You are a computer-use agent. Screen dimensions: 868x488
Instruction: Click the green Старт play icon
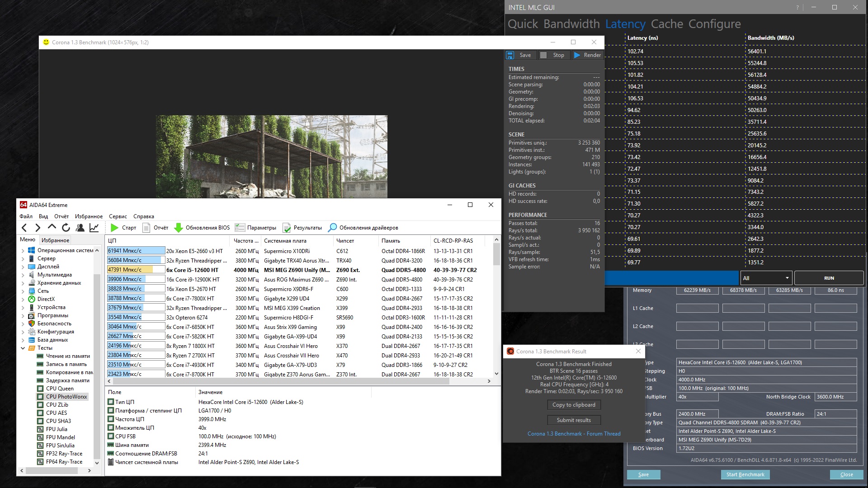[115, 228]
